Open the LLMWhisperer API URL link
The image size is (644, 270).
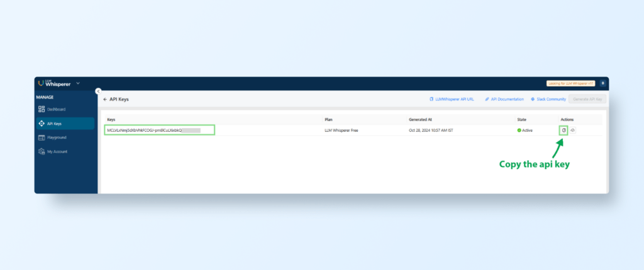(x=451, y=99)
